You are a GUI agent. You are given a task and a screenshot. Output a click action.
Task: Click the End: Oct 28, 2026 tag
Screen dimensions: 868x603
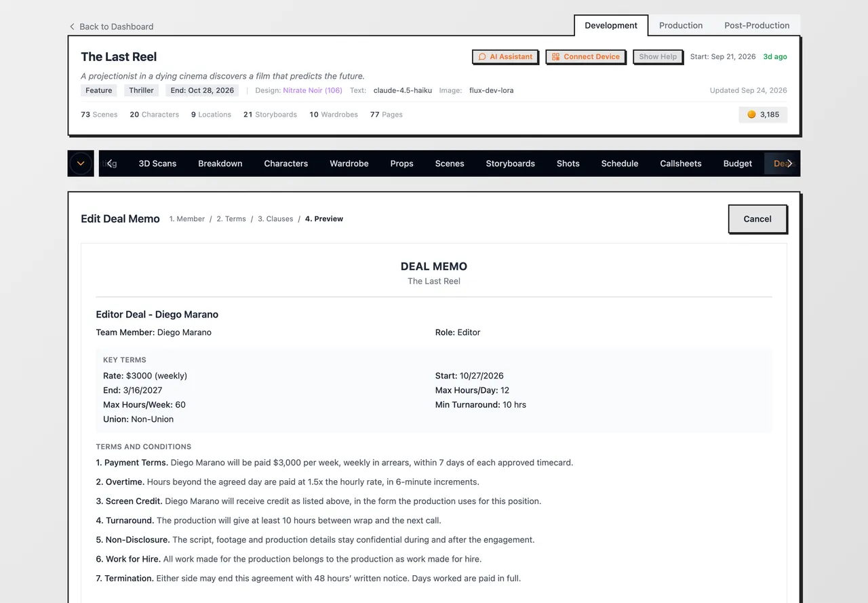tap(202, 90)
